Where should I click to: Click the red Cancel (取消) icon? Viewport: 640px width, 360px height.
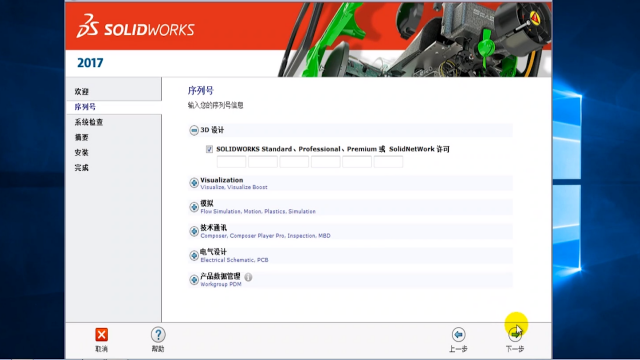(101, 335)
